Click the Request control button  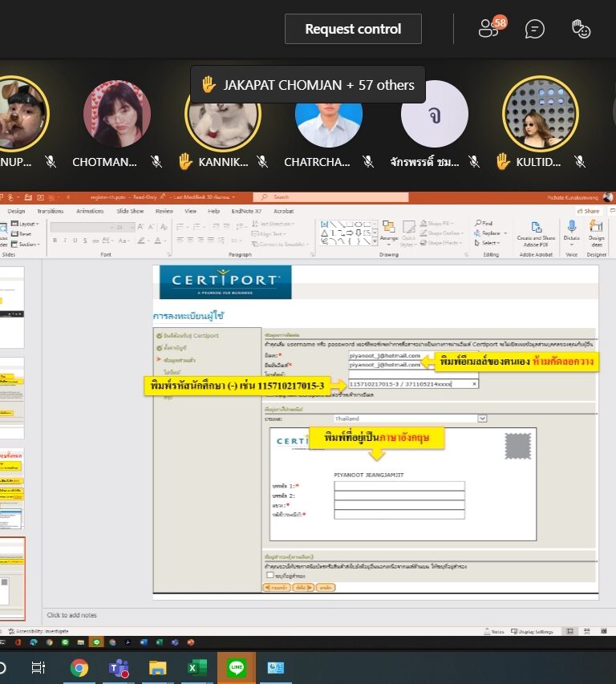353,29
